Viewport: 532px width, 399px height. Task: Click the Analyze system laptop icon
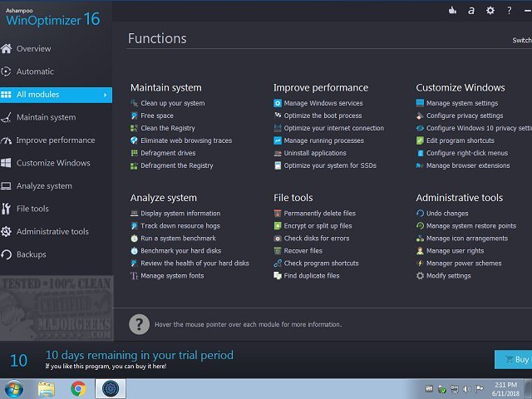(x=6, y=186)
